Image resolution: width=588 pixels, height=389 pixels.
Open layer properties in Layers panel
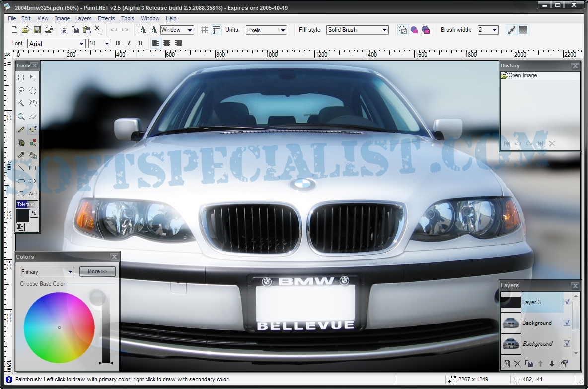[563, 364]
